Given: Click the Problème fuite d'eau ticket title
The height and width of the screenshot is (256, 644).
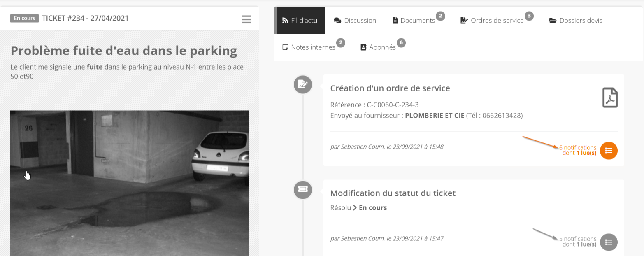Looking at the screenshot, I should 124,51.
